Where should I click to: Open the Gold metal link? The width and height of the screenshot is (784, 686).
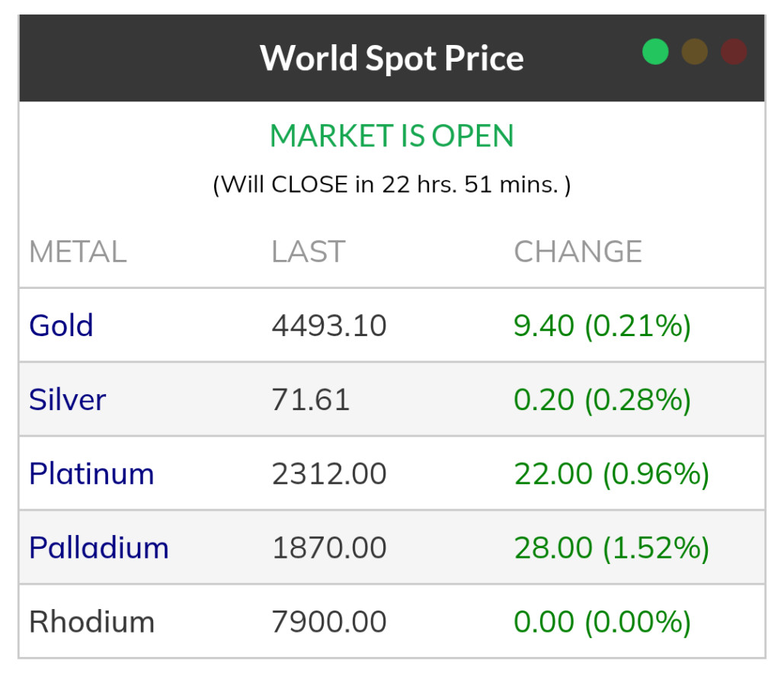[x=61, y=325]
